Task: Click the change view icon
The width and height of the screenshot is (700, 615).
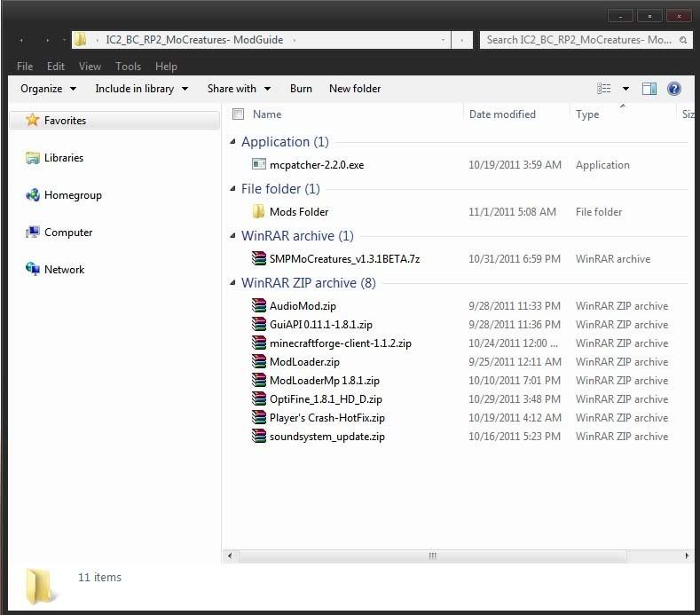Action: [x=604, y=89]
